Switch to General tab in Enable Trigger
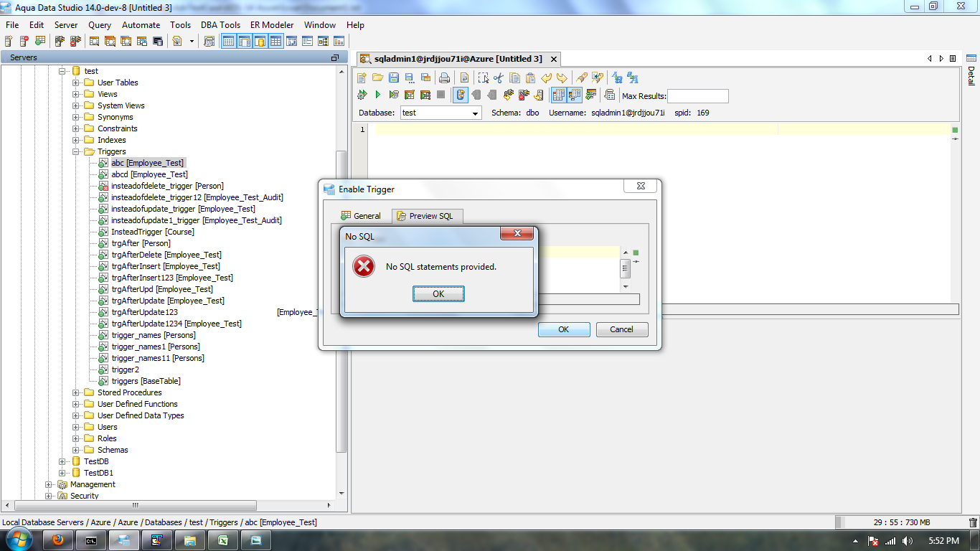 (362, 215)
